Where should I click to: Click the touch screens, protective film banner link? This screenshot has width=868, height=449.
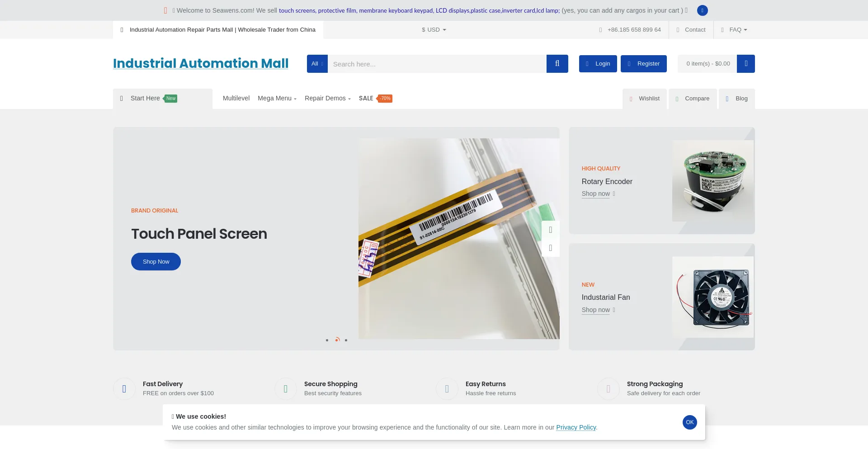tap(419, 10)
